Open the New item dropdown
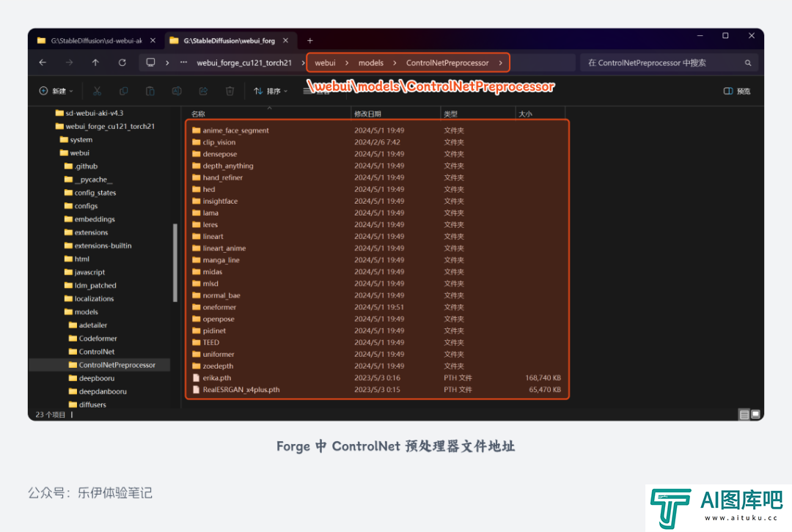 coord(56,91)
